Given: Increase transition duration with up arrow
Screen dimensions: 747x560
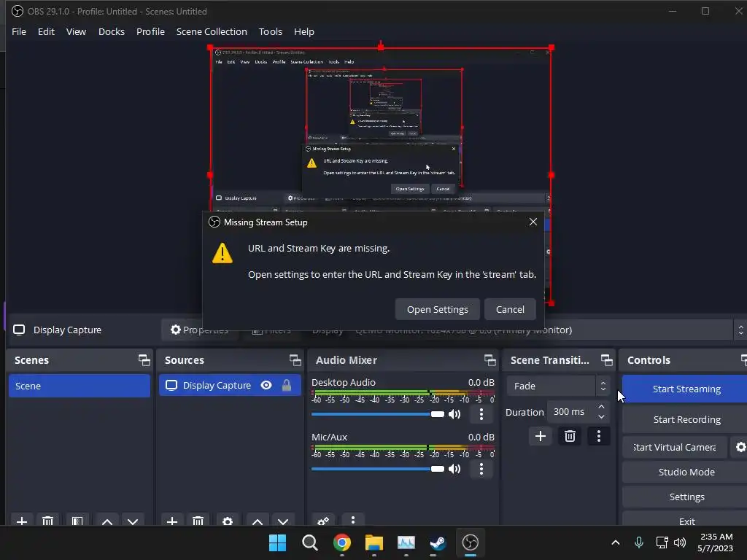Looking at the screenshot, I should pos(601,407).
